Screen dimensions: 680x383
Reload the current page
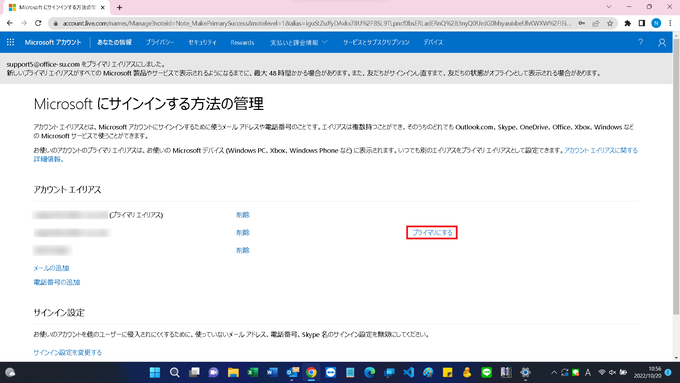click(38, 23)
